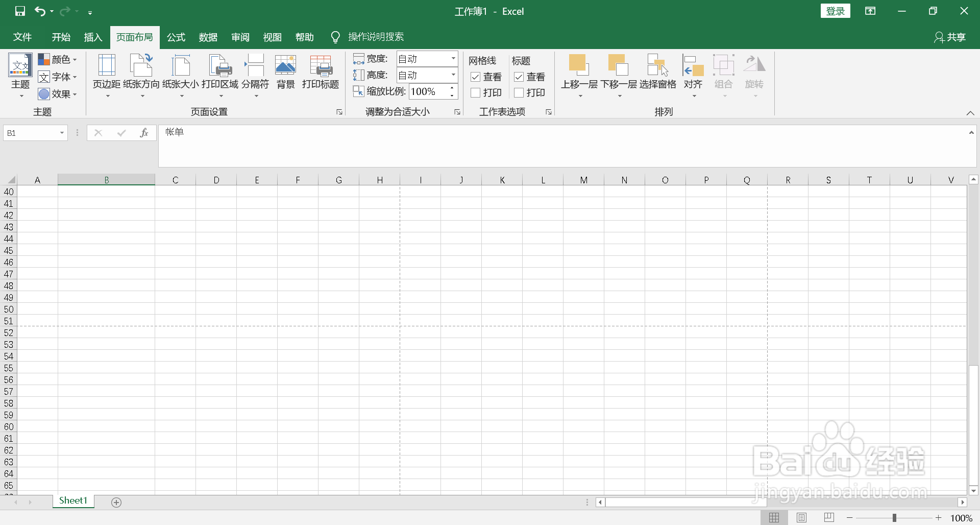Open the 视图 ribbon tab
Image resolution: width=980 pixels, height=525 pixels.
(x=273, y=37)
